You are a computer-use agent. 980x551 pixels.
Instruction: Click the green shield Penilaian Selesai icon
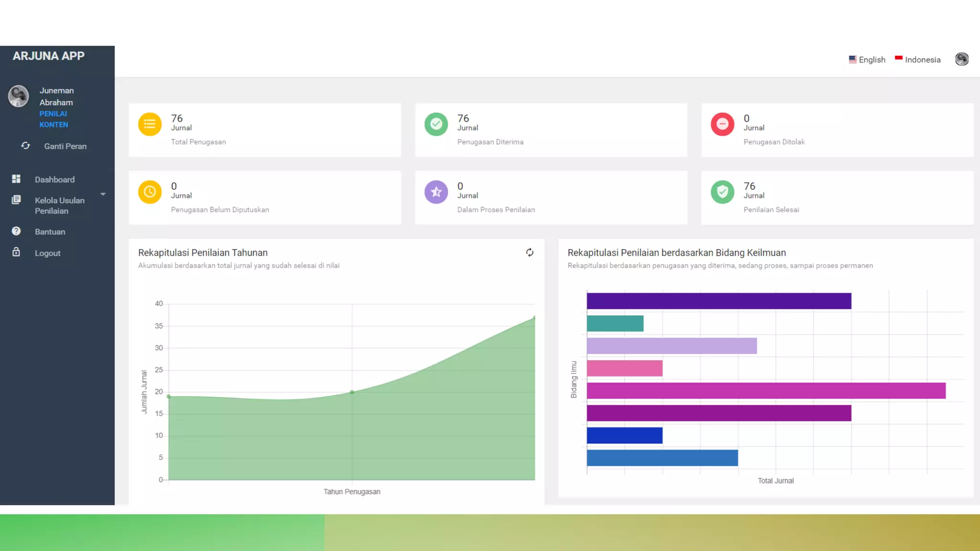(722, 192)
